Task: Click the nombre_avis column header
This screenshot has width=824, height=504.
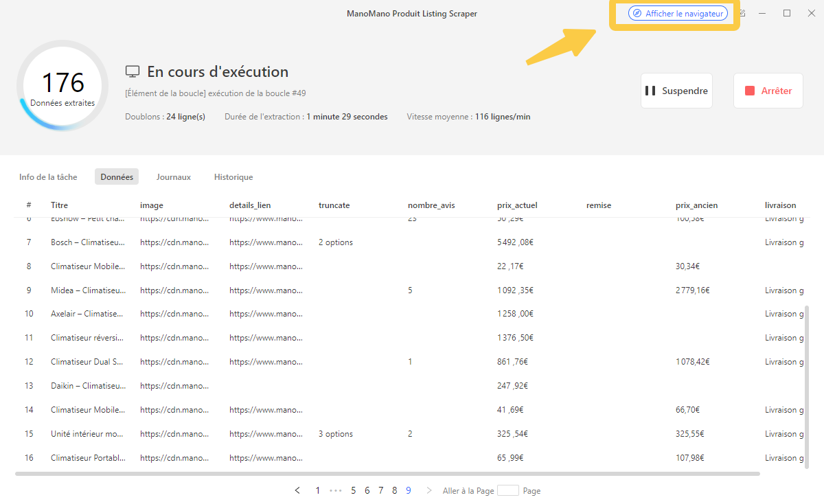Action: [x=431, y=205]
